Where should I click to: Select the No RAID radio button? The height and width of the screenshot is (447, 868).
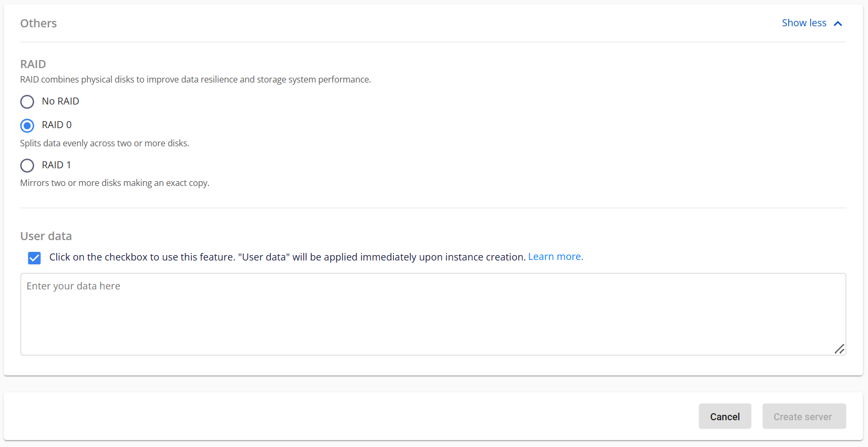click(27, 102)
